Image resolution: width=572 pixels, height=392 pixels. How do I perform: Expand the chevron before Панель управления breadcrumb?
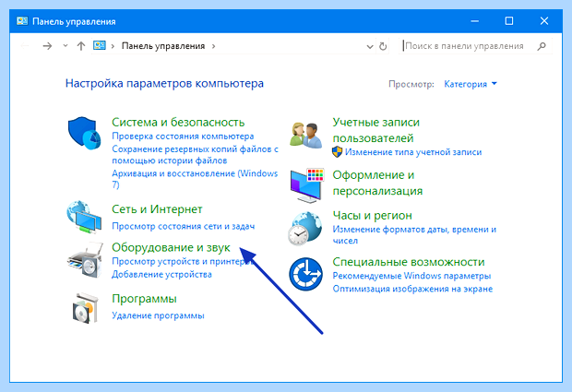coord(113,46)
